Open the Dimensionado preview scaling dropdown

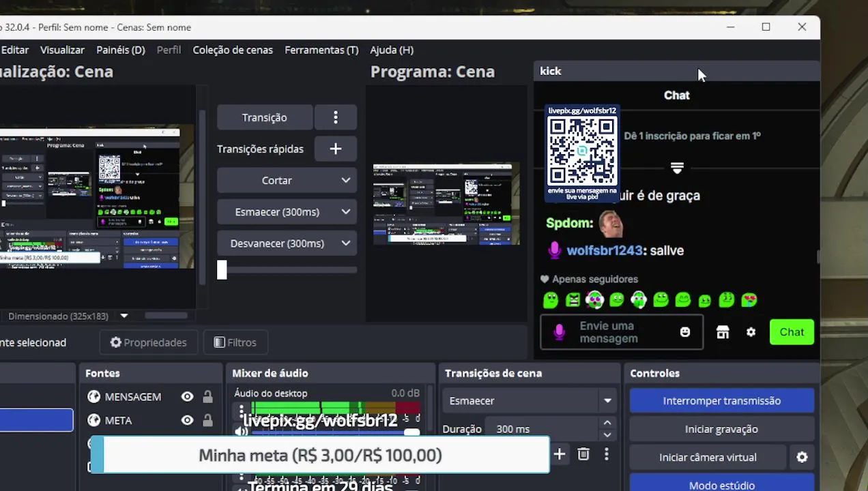pyautogui.click(x=124, y=316)
